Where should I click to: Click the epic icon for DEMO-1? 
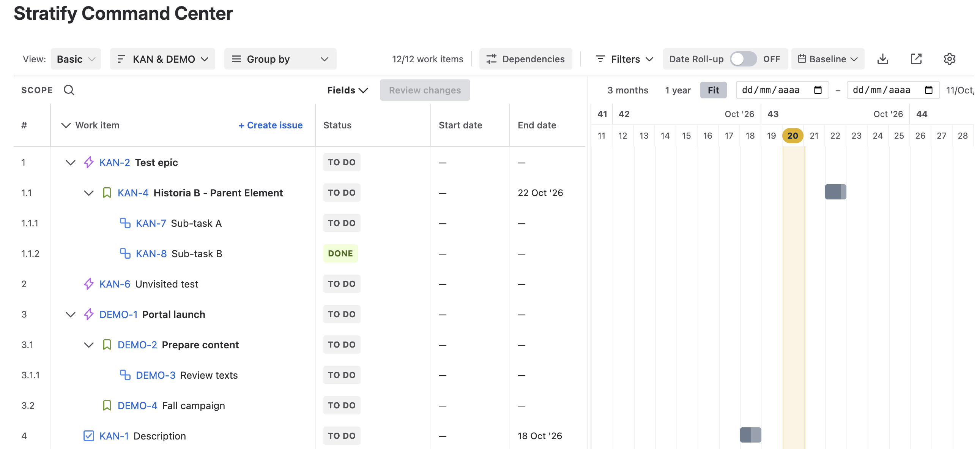coord(89,314)
